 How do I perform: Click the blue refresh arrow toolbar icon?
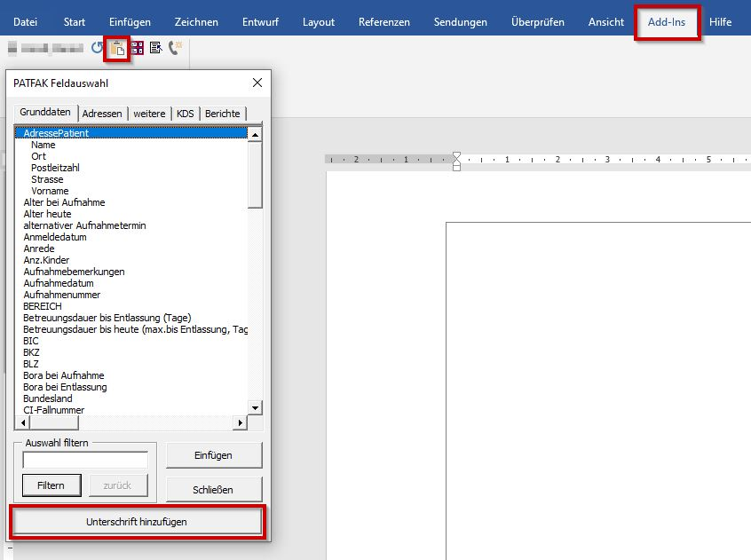point(98,49)
